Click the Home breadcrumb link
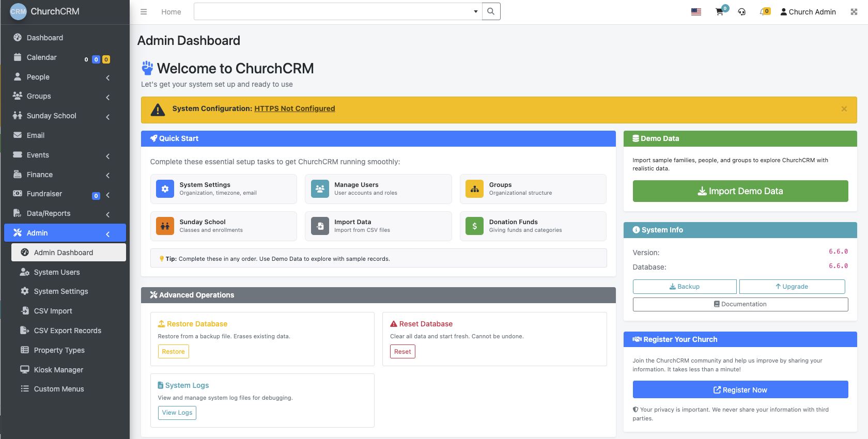The image size is (868, 439). point(171,12)
